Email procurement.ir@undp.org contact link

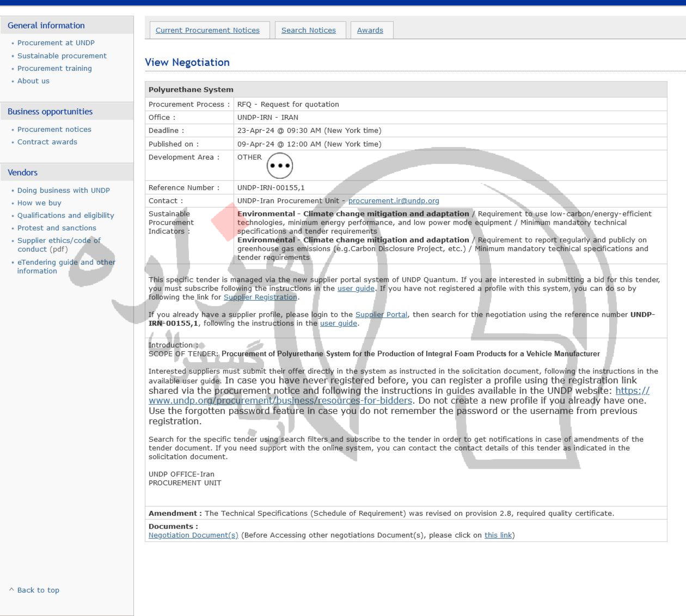(393, 200)
